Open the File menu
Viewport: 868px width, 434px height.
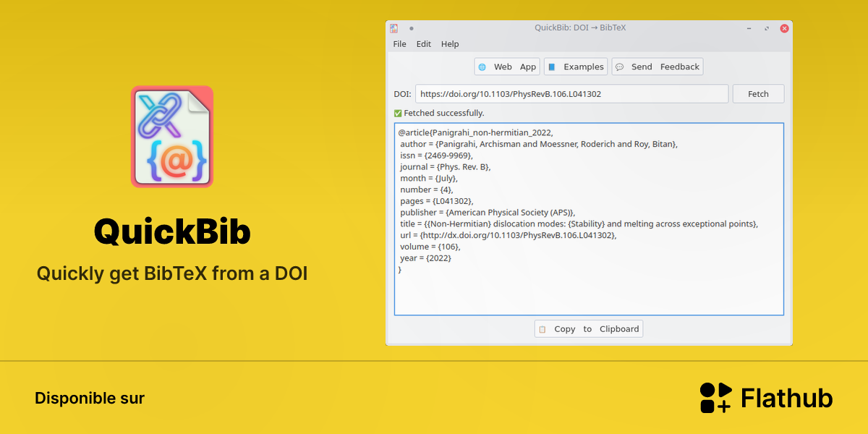400,44
